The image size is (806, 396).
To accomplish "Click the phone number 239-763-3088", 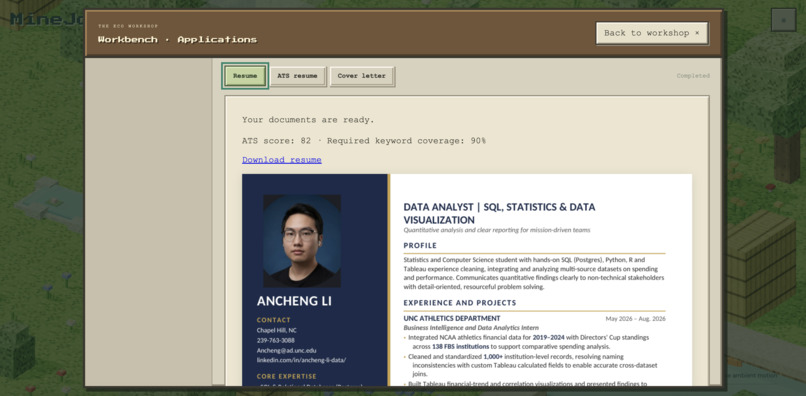I will tap(276, 340).
